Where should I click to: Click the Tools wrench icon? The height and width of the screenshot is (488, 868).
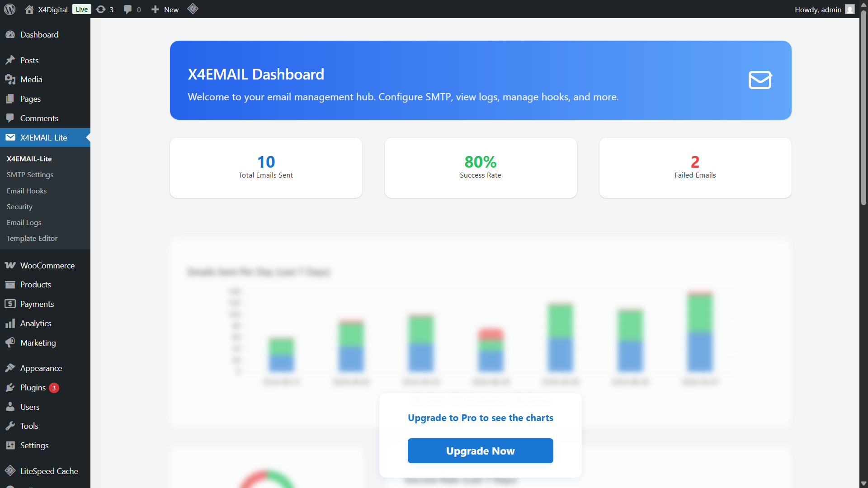click(x=10, y=426)
